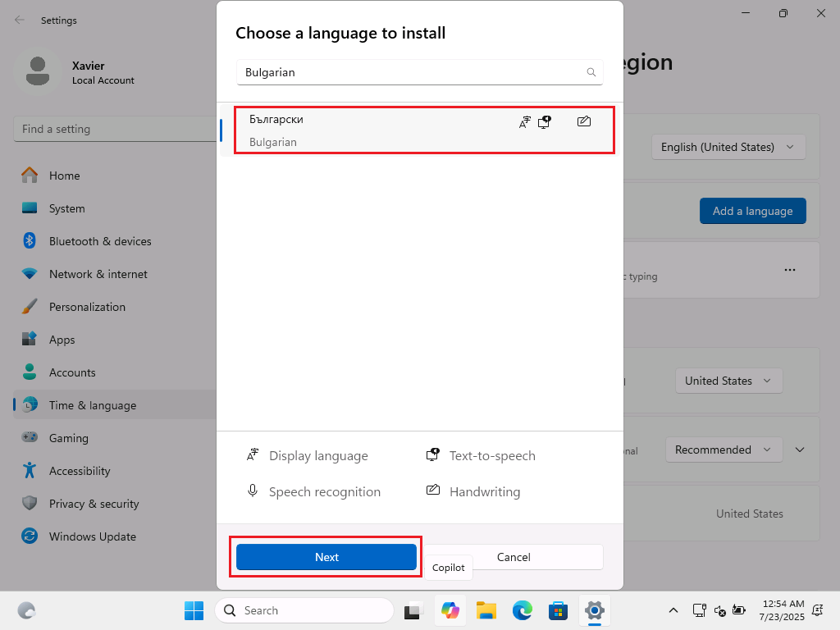Viewport: 840px width, 630px height.
Task: Open English (United States) display language dropdown
Action: (x=728, y=147)
